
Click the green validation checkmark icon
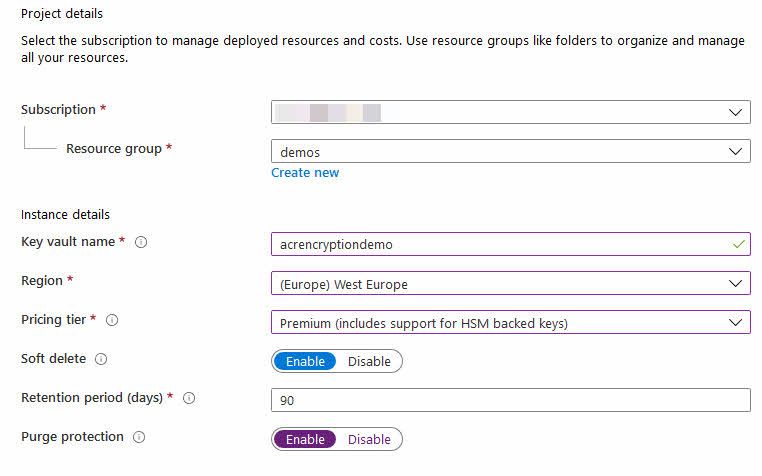739,244
